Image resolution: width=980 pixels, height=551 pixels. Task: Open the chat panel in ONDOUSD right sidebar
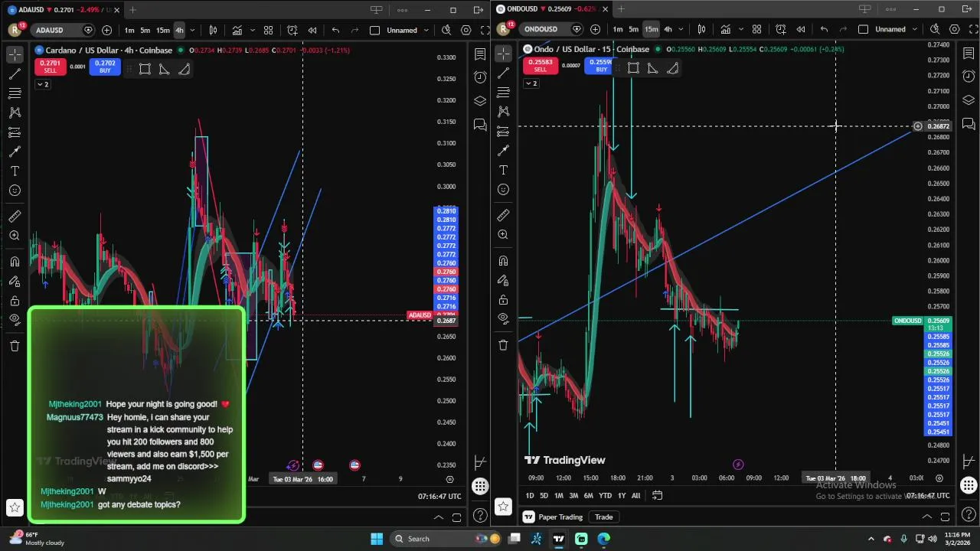point(969,123)
